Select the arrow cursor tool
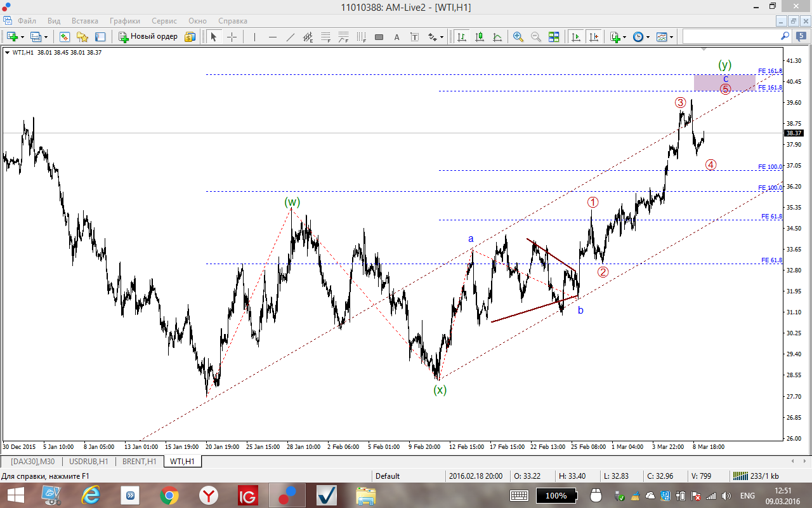Screen dimensions: 812x508 214,37
